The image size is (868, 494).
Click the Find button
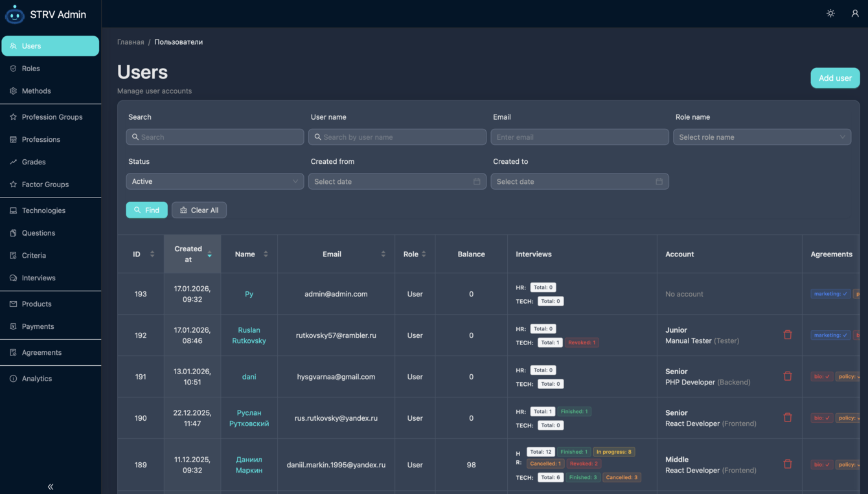click(146, 210)
